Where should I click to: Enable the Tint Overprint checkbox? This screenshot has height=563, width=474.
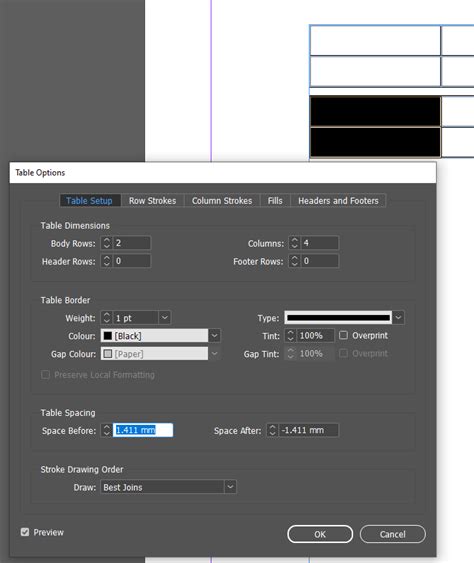click(x=343, y=335)
